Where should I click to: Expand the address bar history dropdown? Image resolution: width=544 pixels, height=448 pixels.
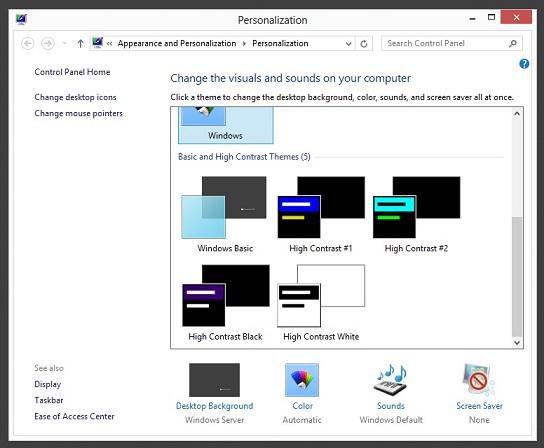coord(348,44)
